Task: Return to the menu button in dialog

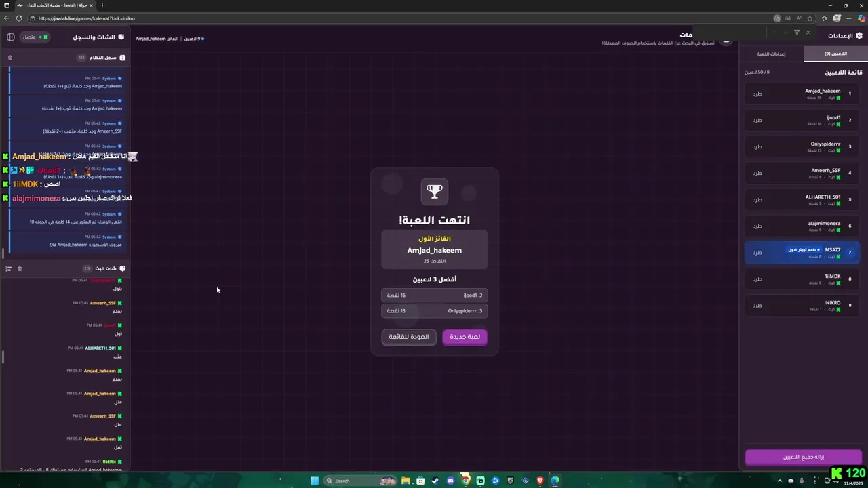Action: 409,337
